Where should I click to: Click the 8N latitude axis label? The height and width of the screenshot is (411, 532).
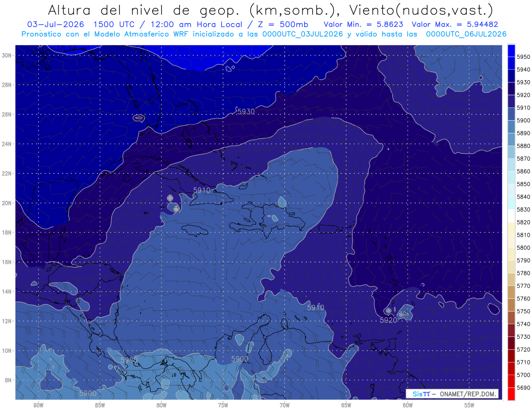click(8, 380)
